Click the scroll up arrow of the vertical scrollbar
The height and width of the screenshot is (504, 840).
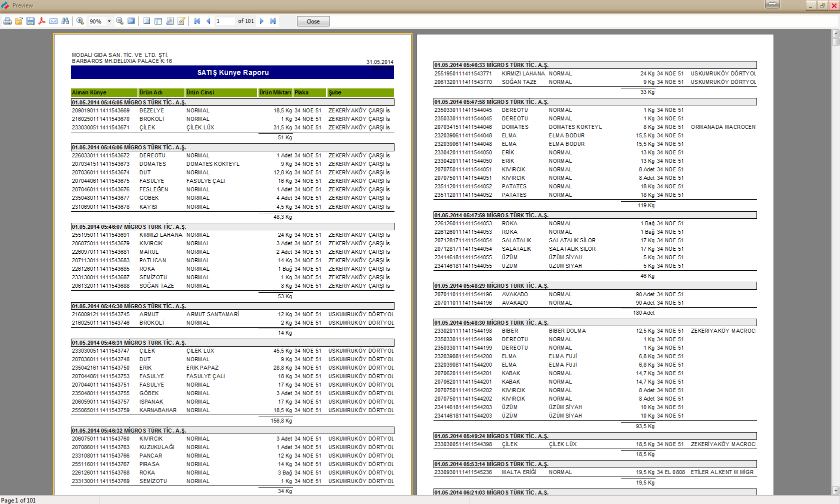pos(835,33)
